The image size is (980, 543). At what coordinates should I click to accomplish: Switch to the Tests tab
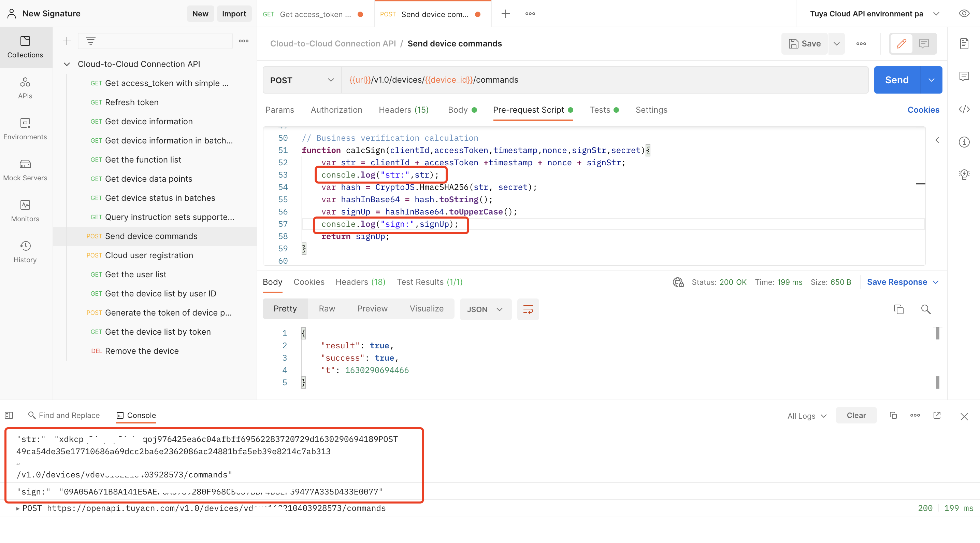point(604,110)
